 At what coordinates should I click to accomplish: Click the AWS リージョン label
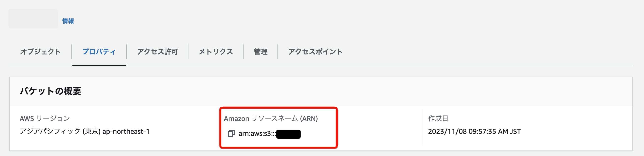[x=45, y=118]
